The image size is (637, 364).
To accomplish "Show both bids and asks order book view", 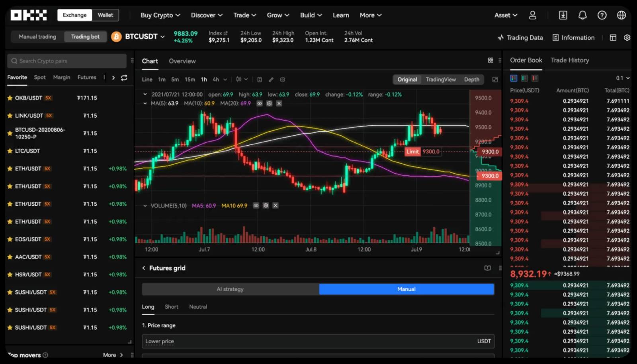I will pos(514,78).
